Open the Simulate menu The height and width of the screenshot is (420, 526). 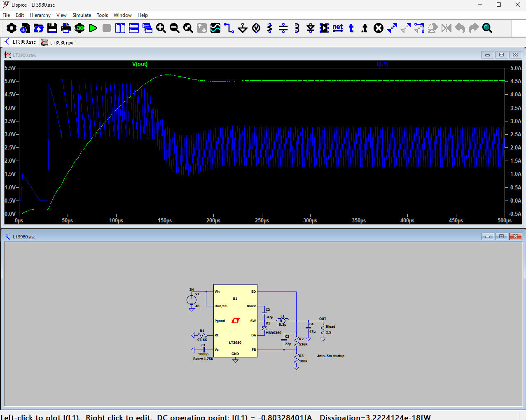82,15
